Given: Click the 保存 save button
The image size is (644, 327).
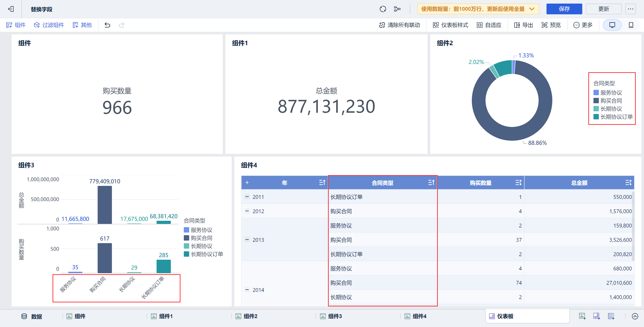Looking at the screenshot, I should coord(564,9).
